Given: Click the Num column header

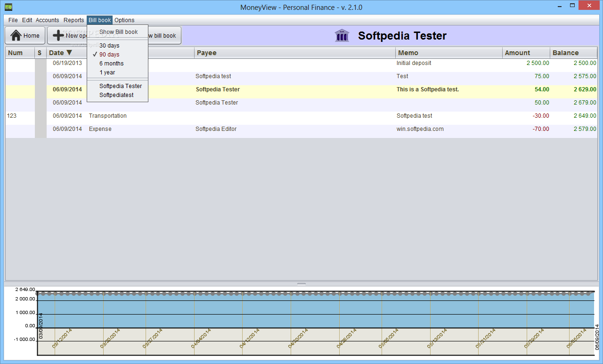Looking at the screenshot, I should [x=20, y=53].
